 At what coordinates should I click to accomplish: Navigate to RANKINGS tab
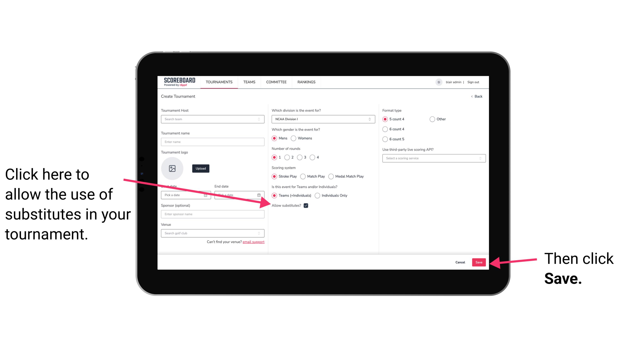click(306, 82)
